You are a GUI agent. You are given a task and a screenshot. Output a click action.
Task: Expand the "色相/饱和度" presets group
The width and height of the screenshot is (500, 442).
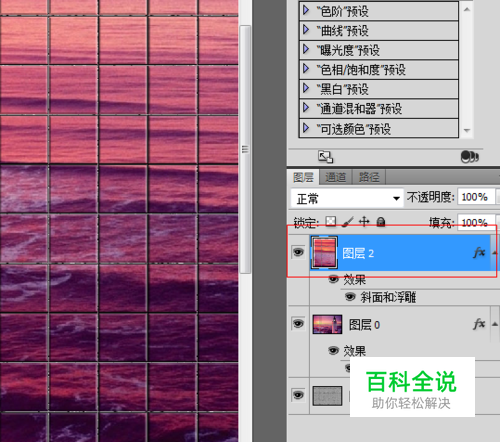306,69
